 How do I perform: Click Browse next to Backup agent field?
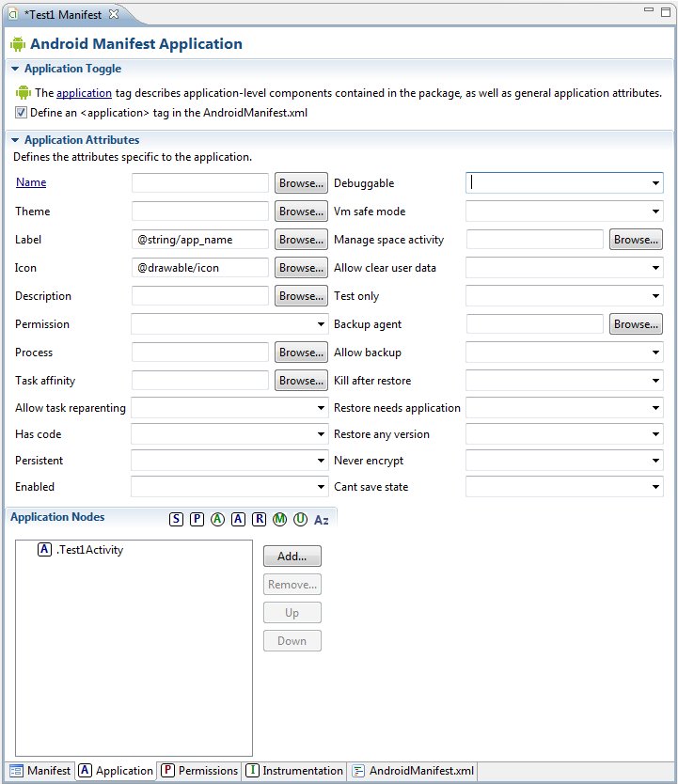(636, 324)
